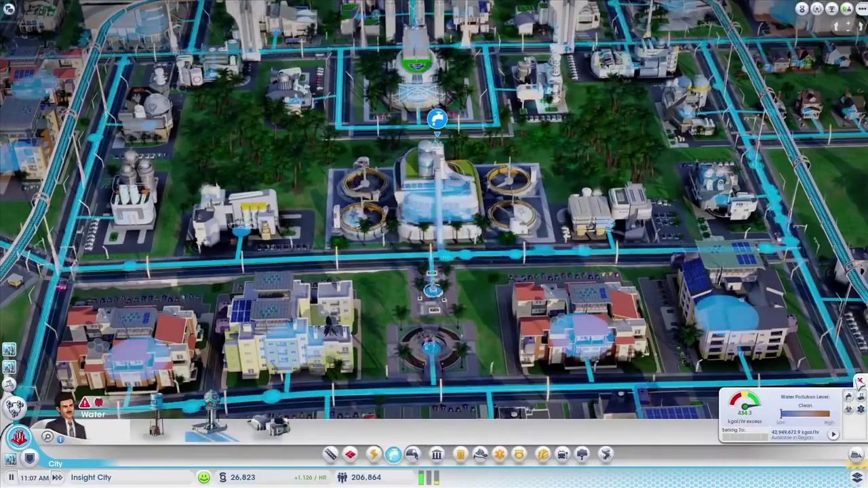868x488 pixels.
Task: Open the three-dot options menu
Action: click(862, 9)
